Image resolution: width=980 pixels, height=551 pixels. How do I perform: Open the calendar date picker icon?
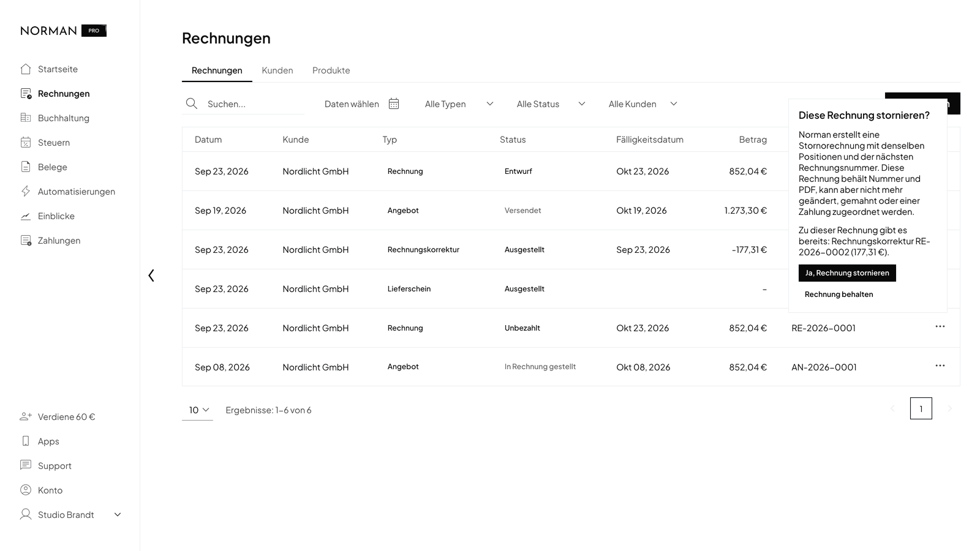click(394, 103)
